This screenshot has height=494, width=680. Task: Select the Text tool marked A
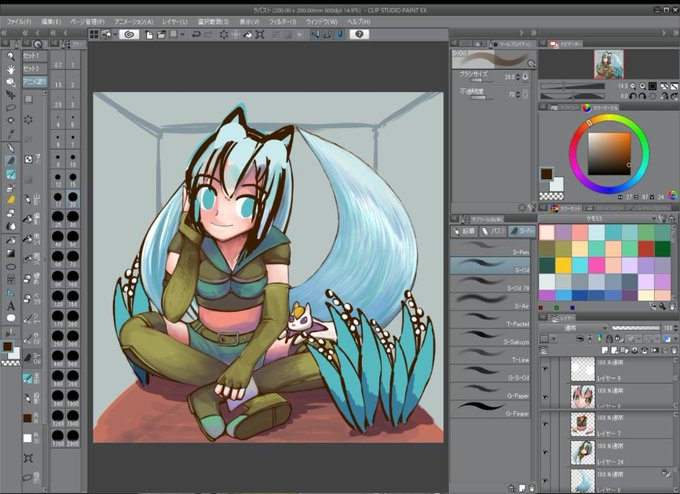pyautogui.click(x=11, y=306)
